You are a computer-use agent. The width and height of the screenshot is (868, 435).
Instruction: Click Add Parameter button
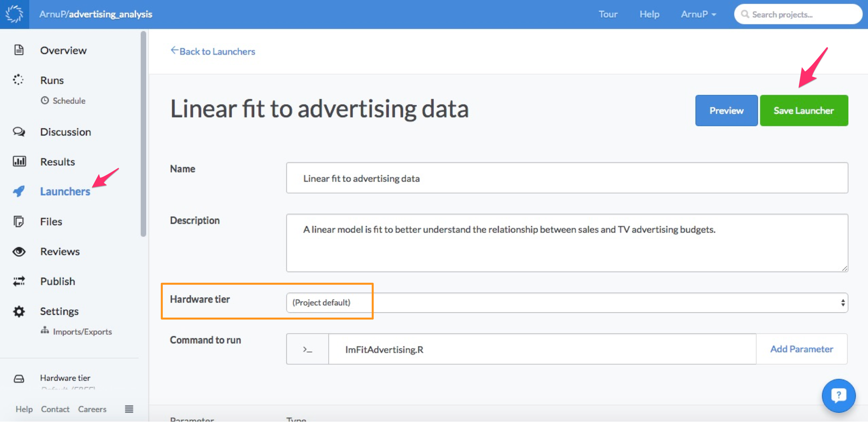(x=802, y=349)
